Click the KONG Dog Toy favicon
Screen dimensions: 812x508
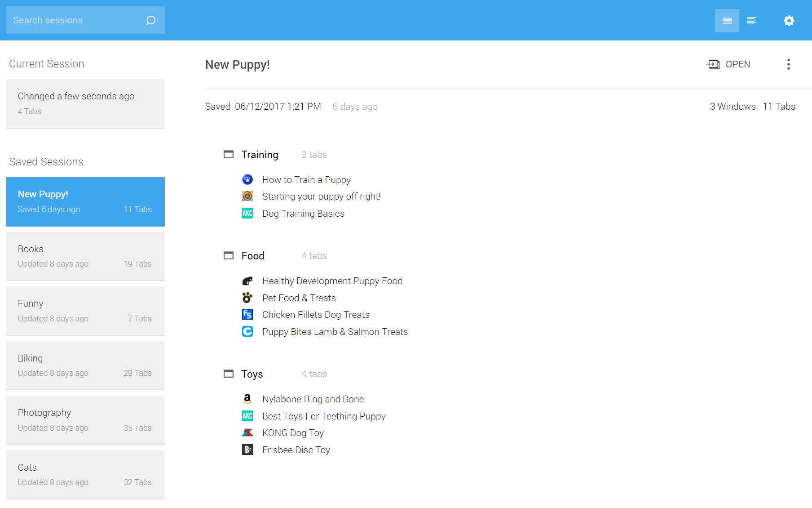tap(247, 433)
